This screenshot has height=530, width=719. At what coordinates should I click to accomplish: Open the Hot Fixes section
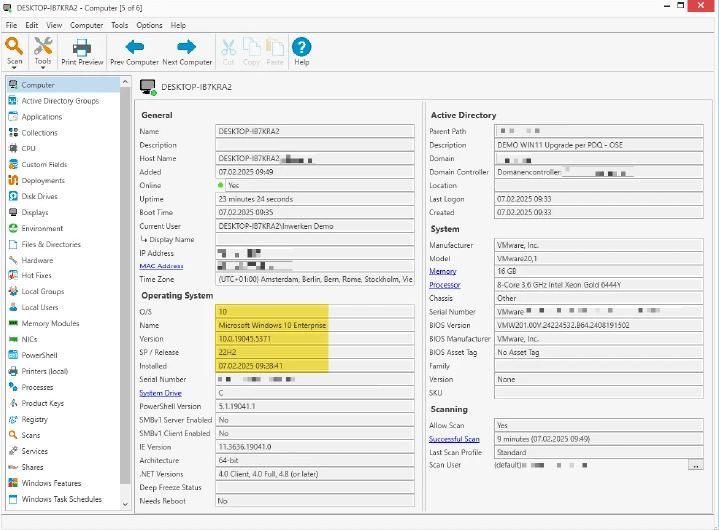[36, 276]
